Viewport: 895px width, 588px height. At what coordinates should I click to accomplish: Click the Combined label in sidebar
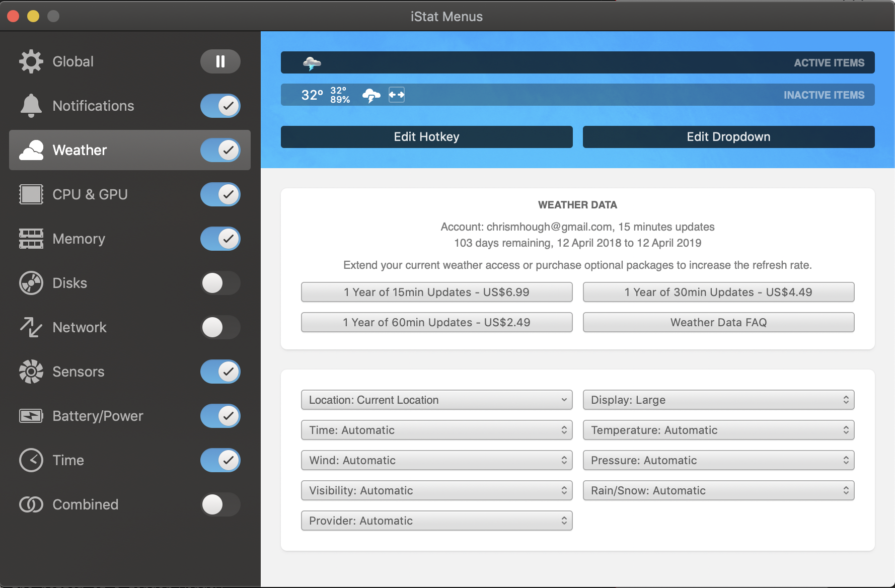click(x=86, y=504)
